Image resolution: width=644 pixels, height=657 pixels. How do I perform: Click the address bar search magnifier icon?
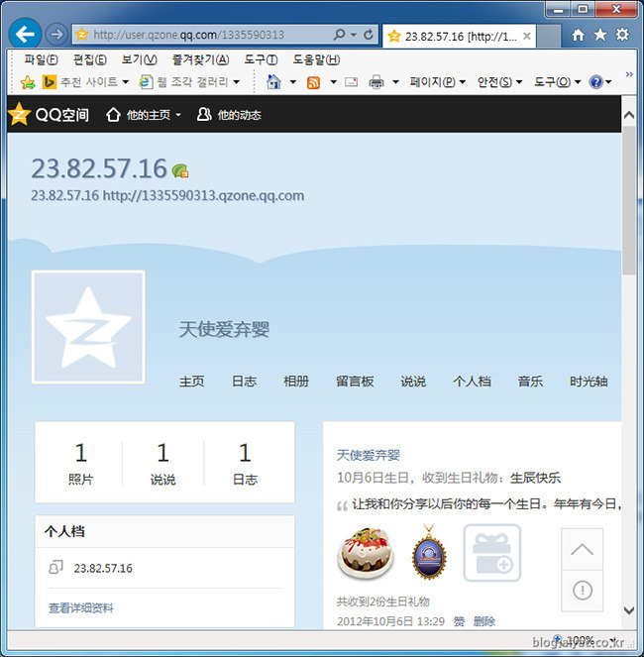click(340, 35)
